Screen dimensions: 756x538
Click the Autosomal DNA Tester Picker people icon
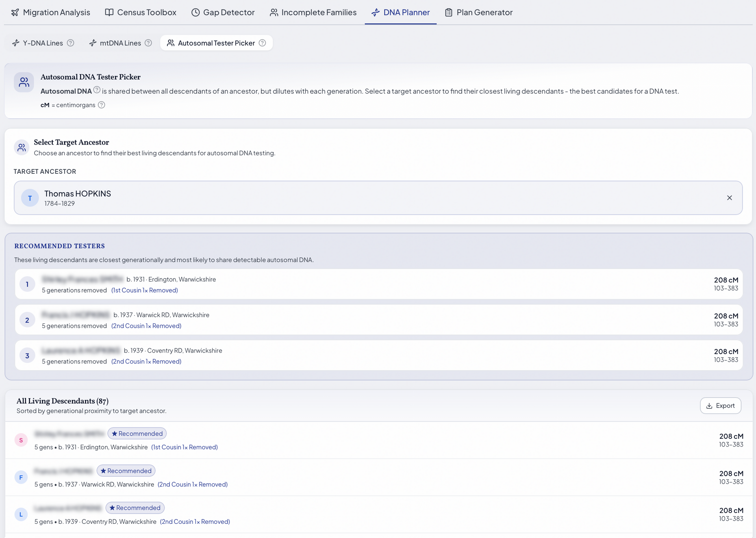click(24, 82)
